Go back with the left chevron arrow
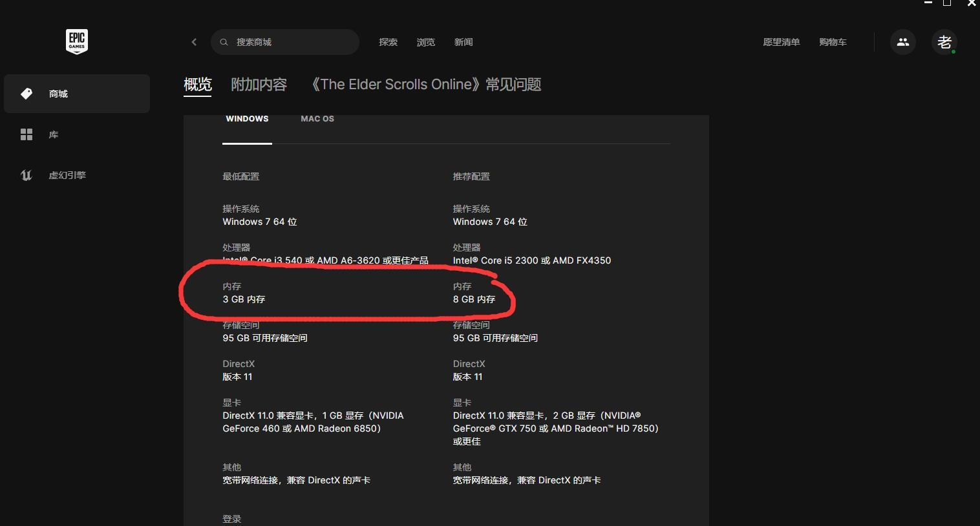Image resolution: width=980 pixels, height=526 pixels. click(x=194, y=42)
